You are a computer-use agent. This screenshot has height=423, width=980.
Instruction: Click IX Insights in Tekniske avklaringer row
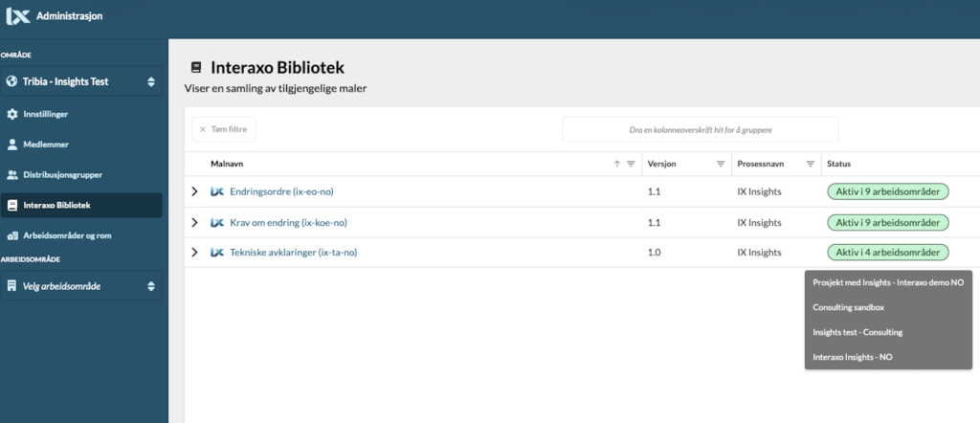click(759, 253)
